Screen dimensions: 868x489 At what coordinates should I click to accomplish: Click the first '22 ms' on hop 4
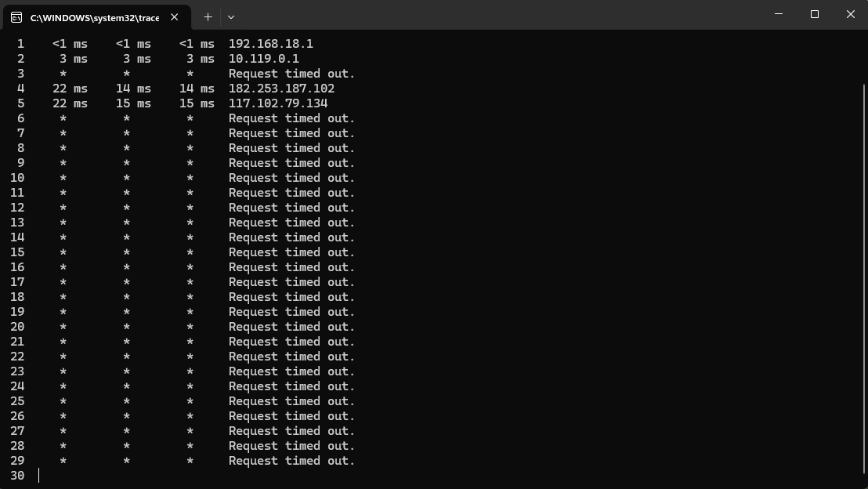click(x=70, y=89)
